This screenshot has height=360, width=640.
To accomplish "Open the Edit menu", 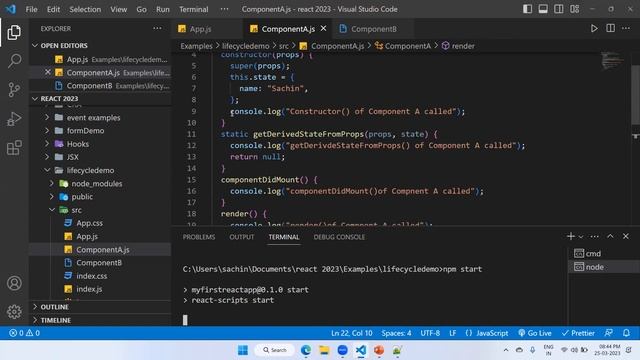I will click(x=53, y=9).
